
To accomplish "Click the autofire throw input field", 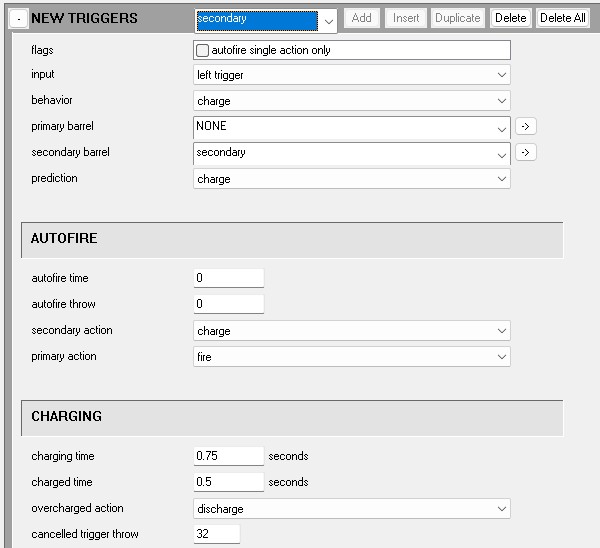I will [x=228, y=304].
